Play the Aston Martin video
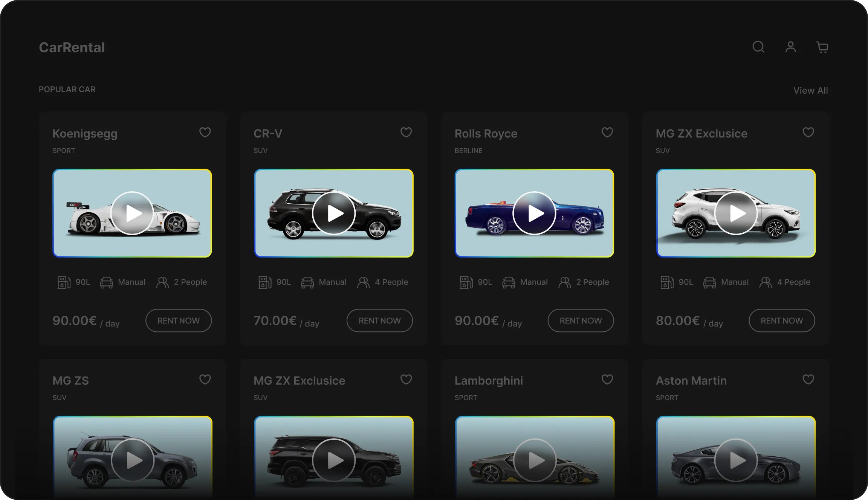Viewport: 868px width, 500px height. tap(736, 460)
